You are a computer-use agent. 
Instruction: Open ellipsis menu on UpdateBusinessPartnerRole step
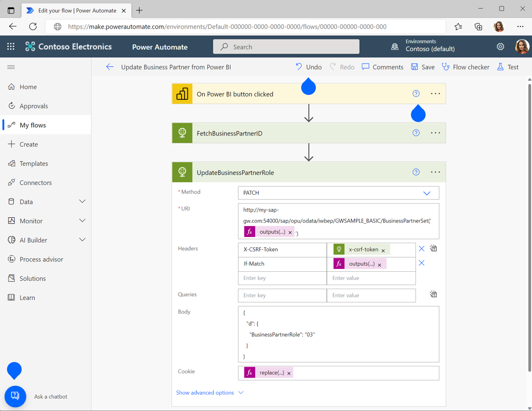point(435,172)
